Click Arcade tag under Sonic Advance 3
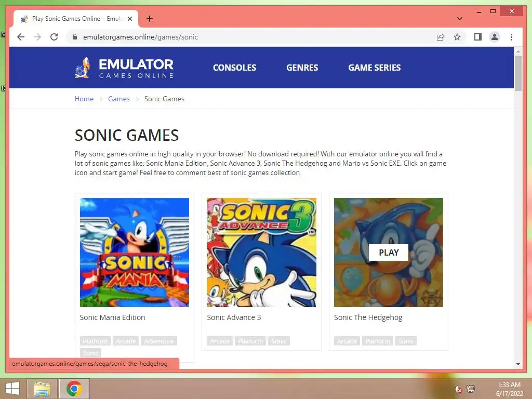 point(220,341)
